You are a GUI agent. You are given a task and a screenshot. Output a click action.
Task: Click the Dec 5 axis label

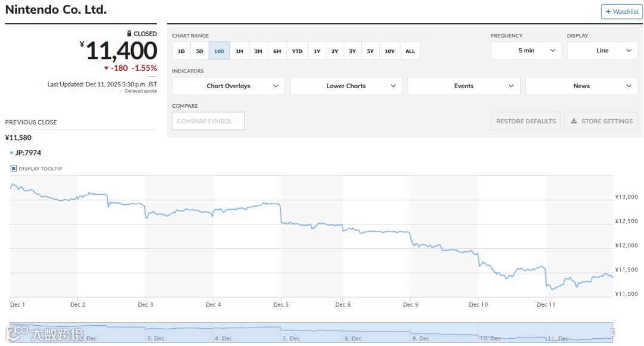coord(281,304)
